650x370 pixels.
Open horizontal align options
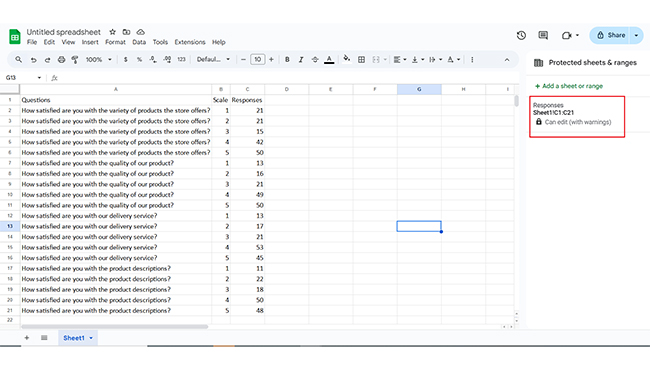coord(400,60)
